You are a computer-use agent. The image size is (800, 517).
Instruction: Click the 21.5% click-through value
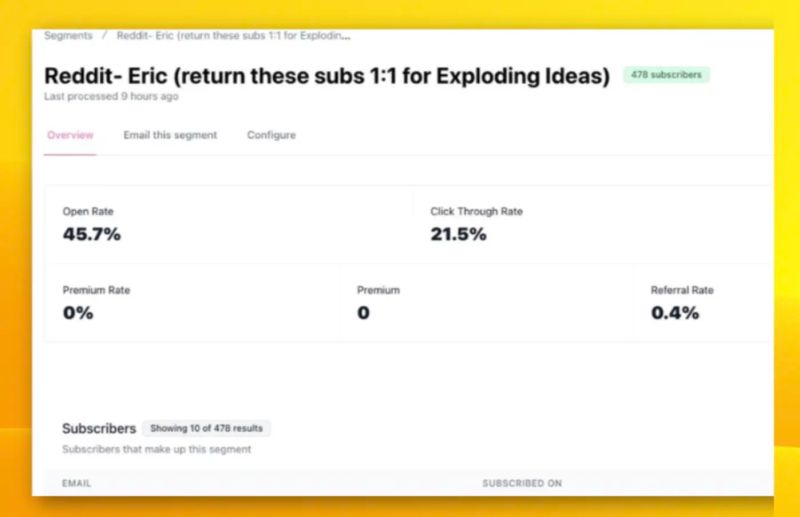(x=458, y=235)
